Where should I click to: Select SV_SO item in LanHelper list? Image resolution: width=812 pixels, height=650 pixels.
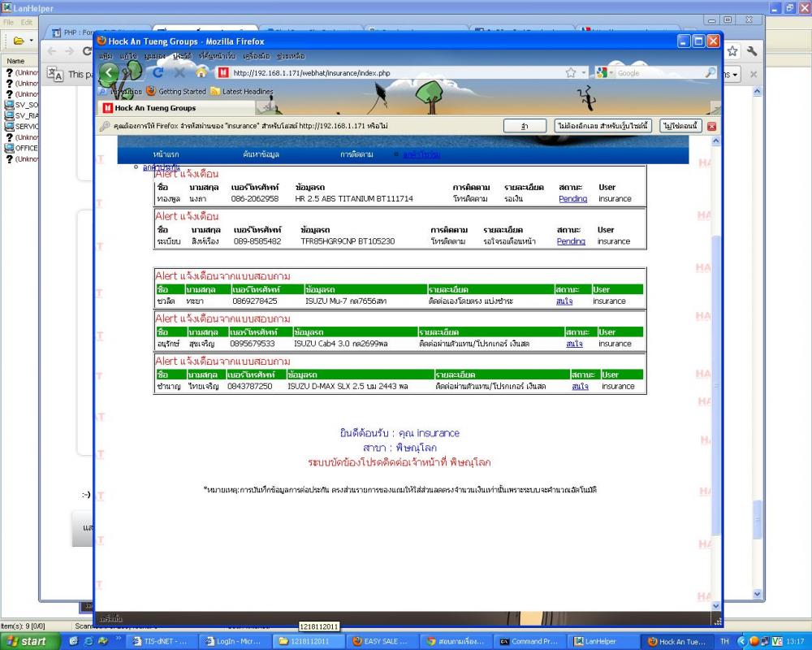pos(21,105)
